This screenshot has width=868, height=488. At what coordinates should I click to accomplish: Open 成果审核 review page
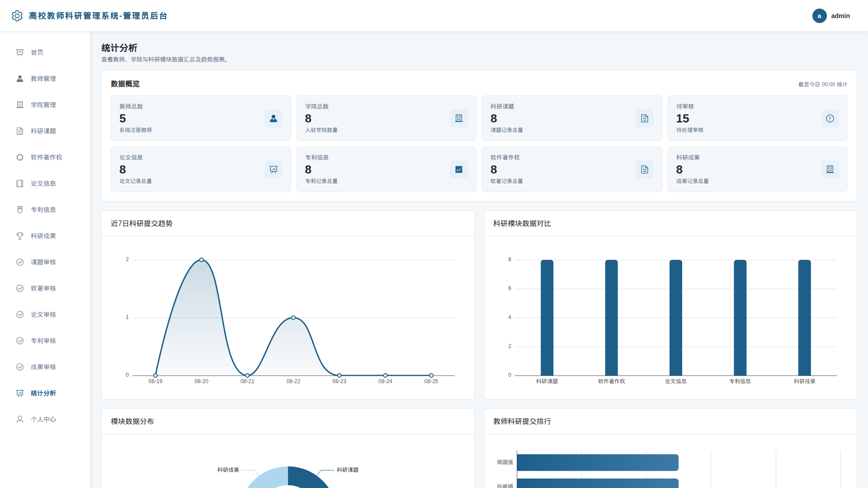coord(45,367)
